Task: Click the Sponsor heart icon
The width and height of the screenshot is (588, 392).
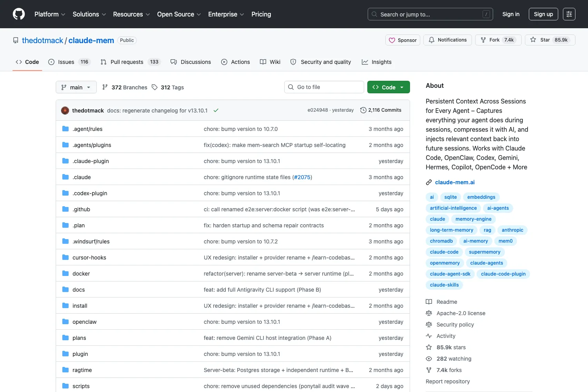Action: [x=392, y=40]
